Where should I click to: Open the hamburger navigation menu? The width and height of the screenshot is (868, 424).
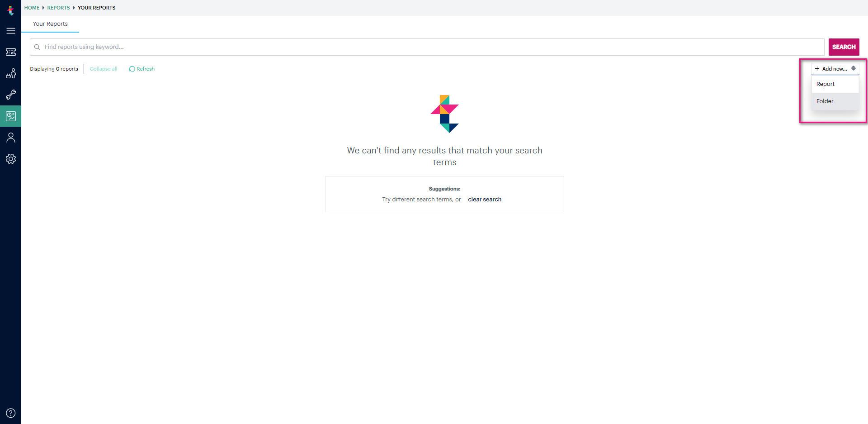pyautogui.click(x=11, y=31)
